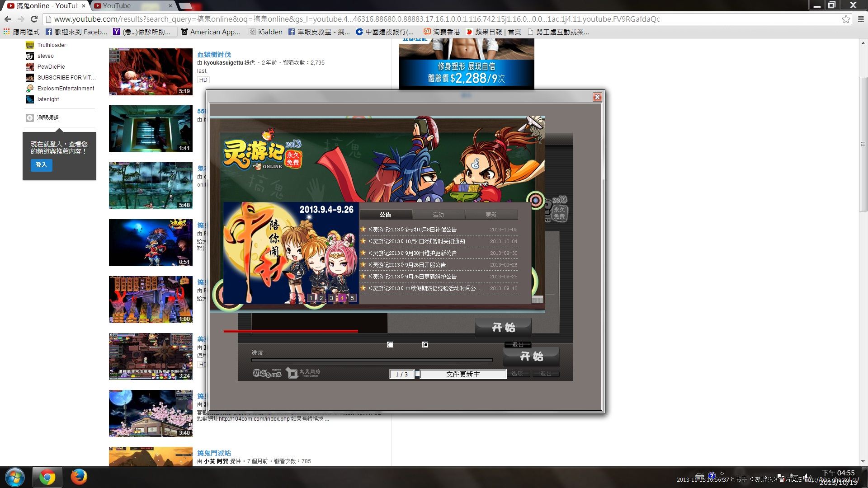The height and width of the screenshot is (488, 868).
Task: Open the 5:19 血獄樹討伐 video thumbnail
Action: 151,72
